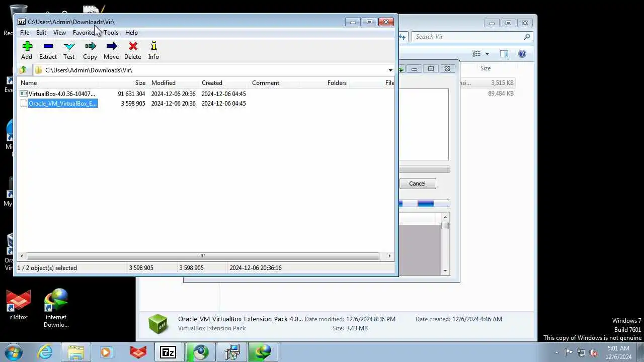Sort by Comment column header
This screenshot has height=362, width=644.
click(x=266, y=83)
